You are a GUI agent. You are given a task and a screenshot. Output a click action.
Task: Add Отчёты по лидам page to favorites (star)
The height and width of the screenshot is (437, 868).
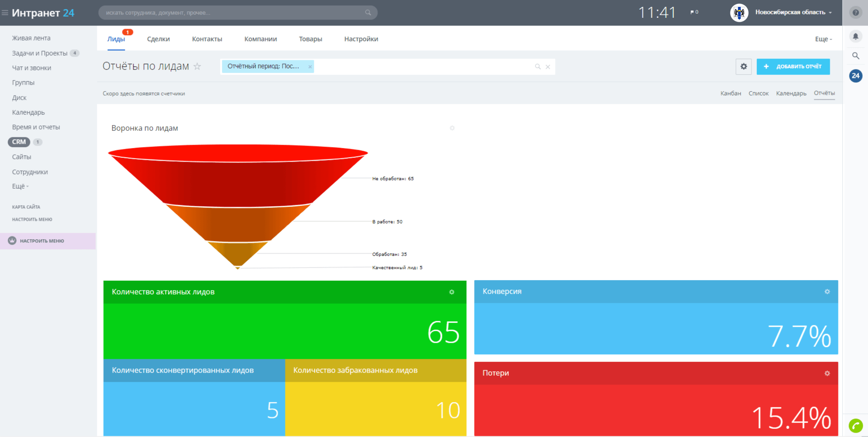coord(197,66)
